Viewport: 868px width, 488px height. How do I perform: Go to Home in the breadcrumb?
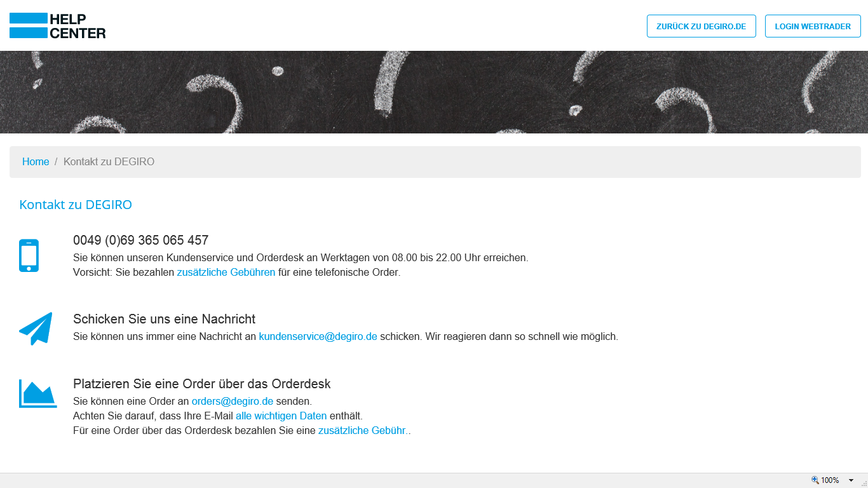click(x=36, y=162)
